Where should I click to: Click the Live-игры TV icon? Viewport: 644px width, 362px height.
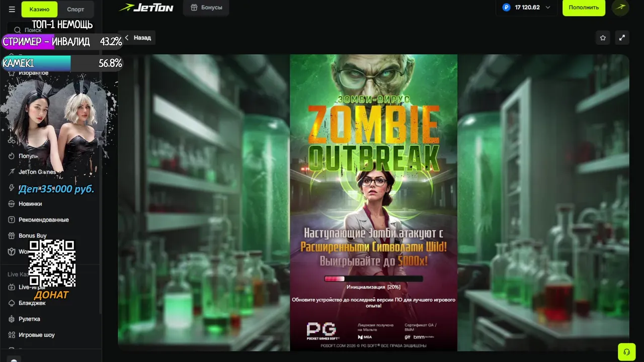click(12, 287)
